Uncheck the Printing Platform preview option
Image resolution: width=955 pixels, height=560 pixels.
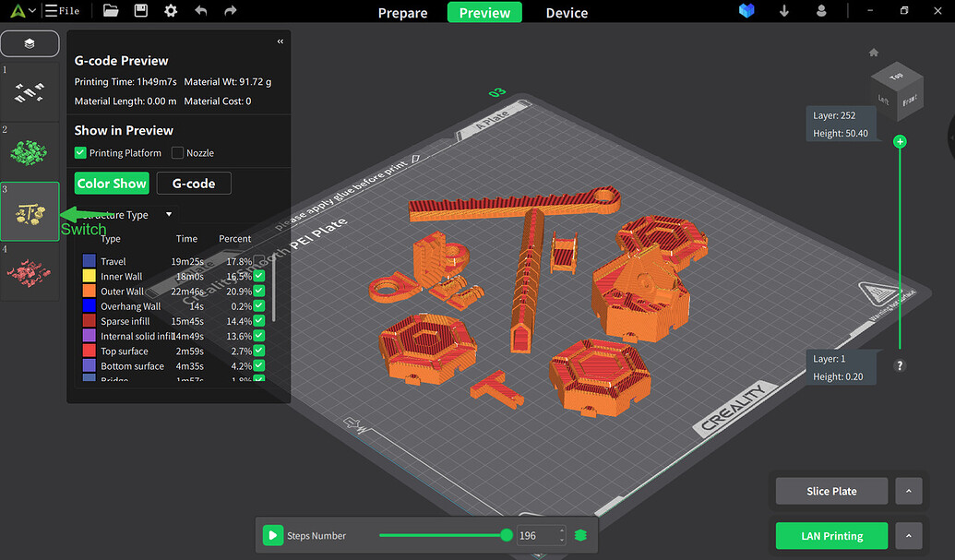[78, 152]
